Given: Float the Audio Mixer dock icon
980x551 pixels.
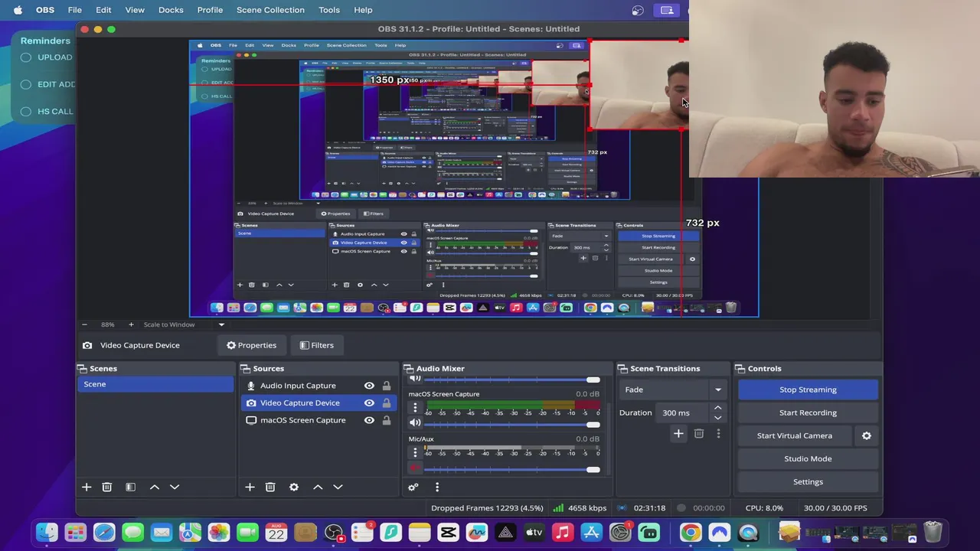Looking at the screenshot, I should [x=409, y=368].
